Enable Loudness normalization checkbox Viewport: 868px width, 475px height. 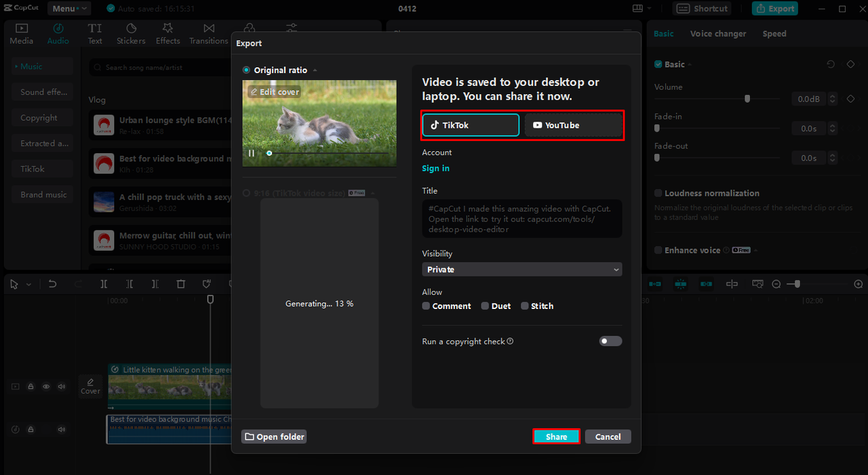[658, 193]
